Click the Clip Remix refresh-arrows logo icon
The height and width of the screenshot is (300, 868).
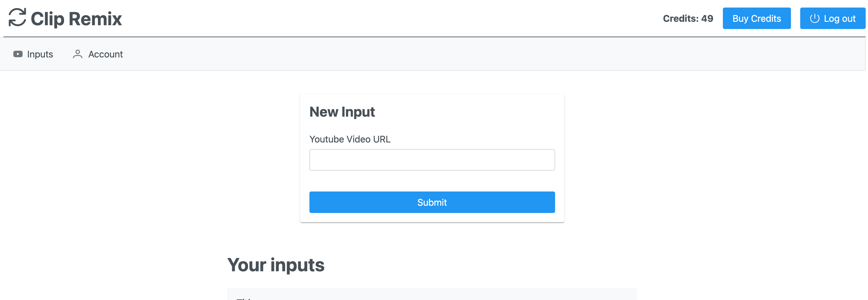(x=17, y=17)
